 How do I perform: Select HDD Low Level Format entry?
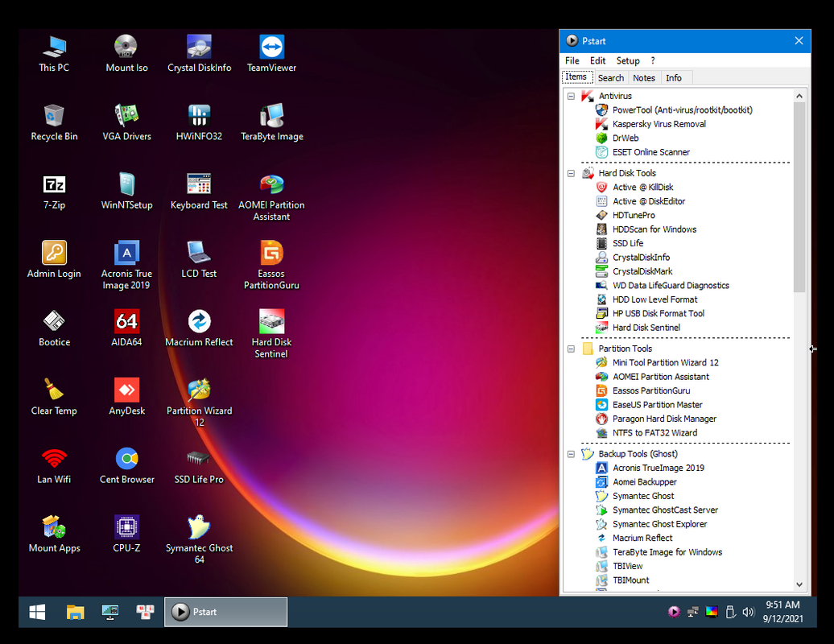click(646, 300)
